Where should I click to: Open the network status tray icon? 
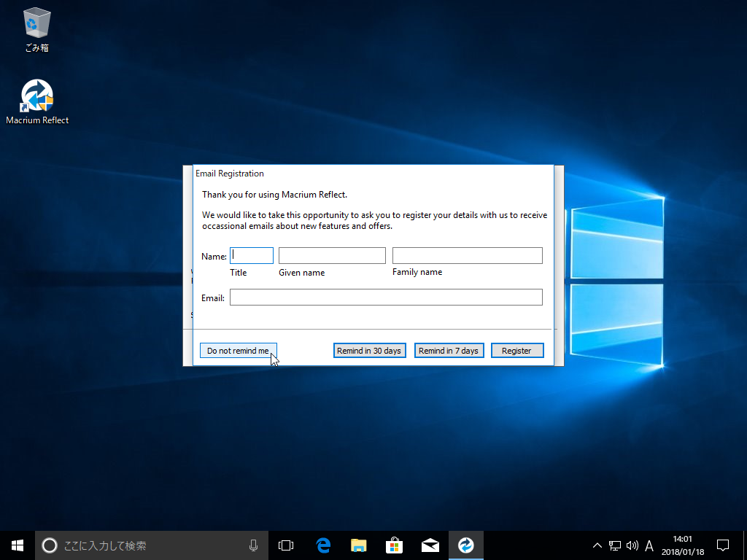point(614,545)
